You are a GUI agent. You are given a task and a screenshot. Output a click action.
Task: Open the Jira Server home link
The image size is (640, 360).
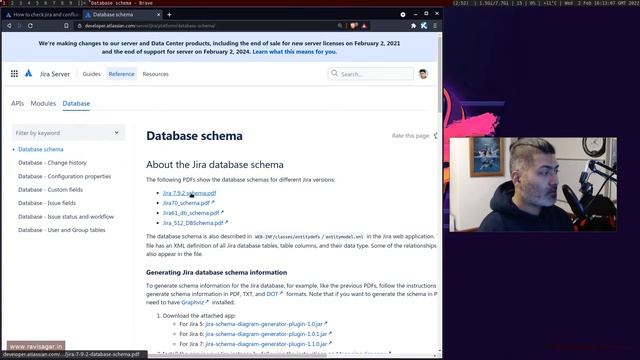point(55,74)
